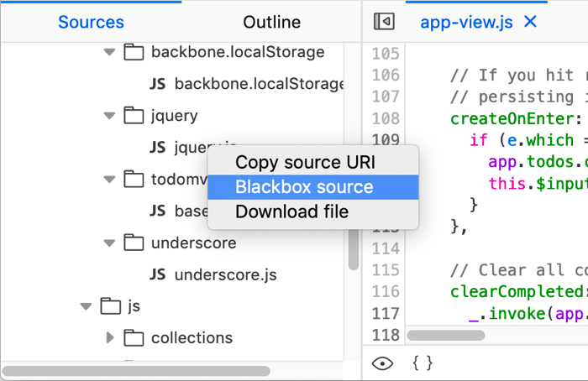Collapse the todomvc folder arrow
588x381 pixels.
coord(109,179)
